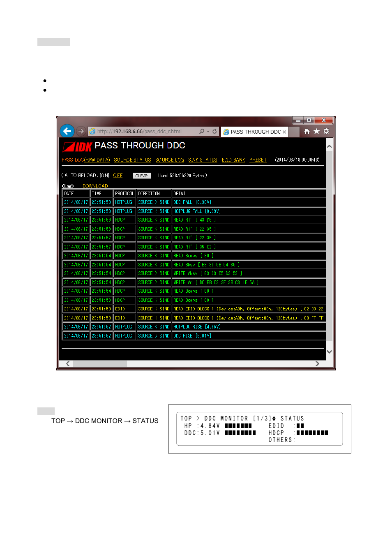Click the 'DDC FALL [0.30V]' detail cell
Viewport: 392px width, 555px height.
[249, 202]
